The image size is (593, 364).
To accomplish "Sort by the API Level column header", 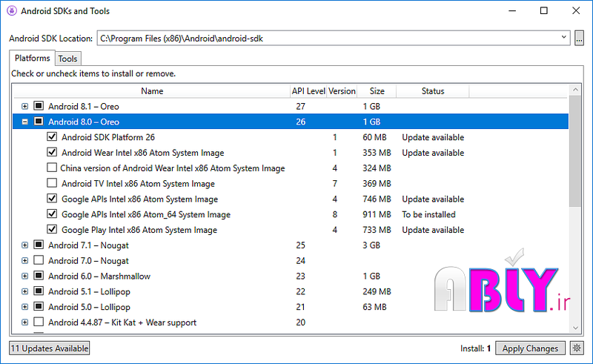I will 308,91.
